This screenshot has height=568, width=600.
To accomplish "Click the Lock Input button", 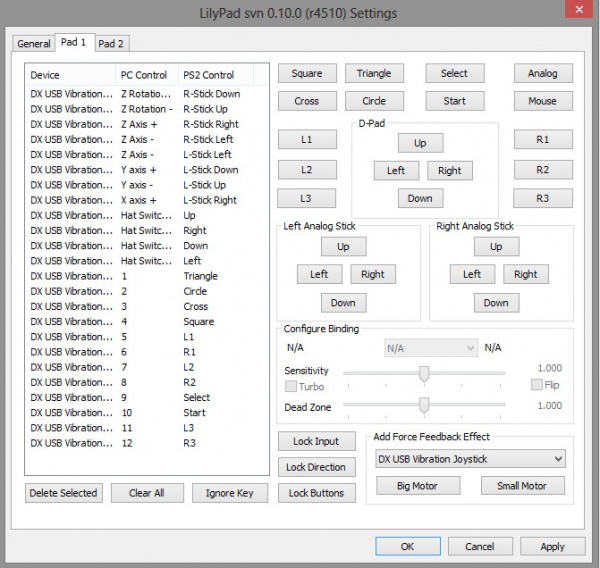I will 316,441.
